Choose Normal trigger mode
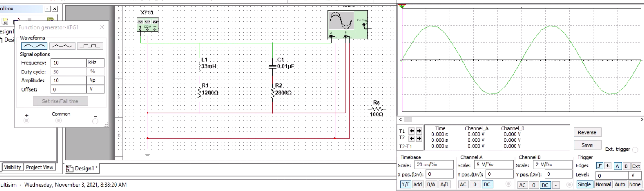The width and height of the screenshot is (644, 191). point(603,184)
